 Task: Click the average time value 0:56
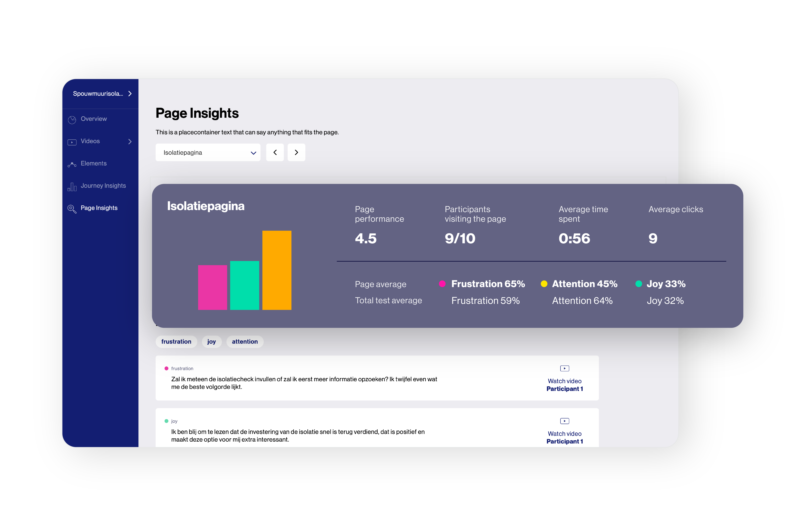coord(574,239)
